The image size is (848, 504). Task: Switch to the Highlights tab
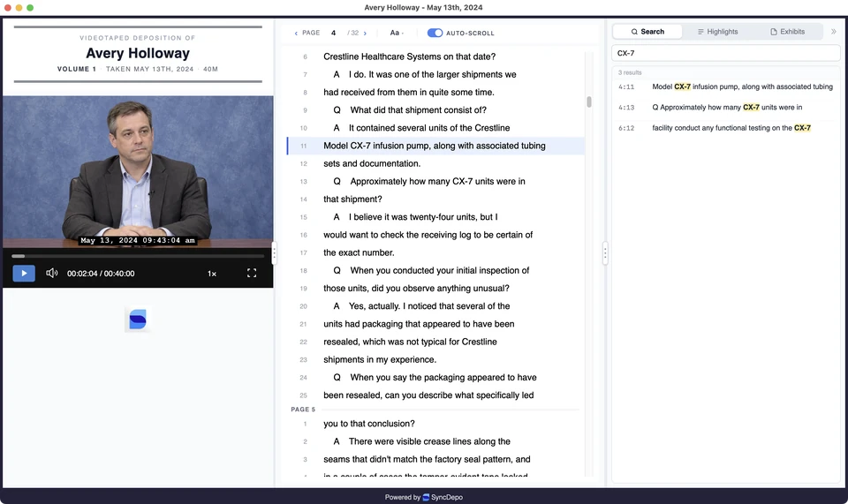click(x=717, y=32)
